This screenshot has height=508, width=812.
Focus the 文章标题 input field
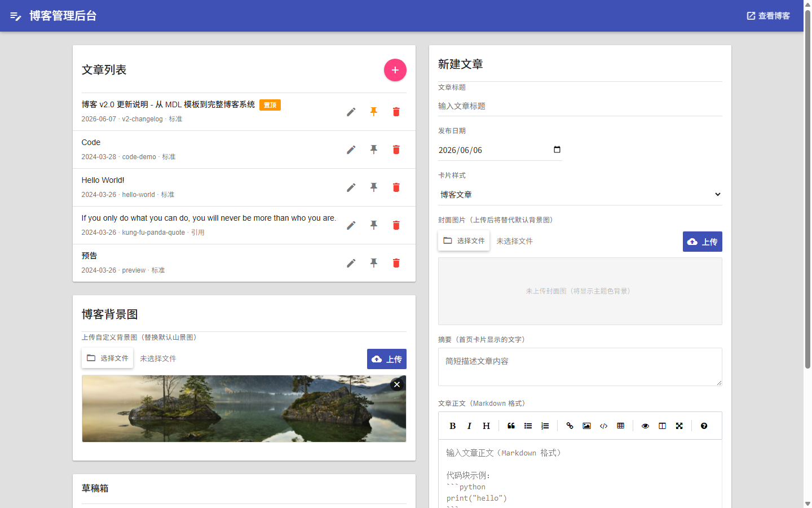click(x=580, y=106)
